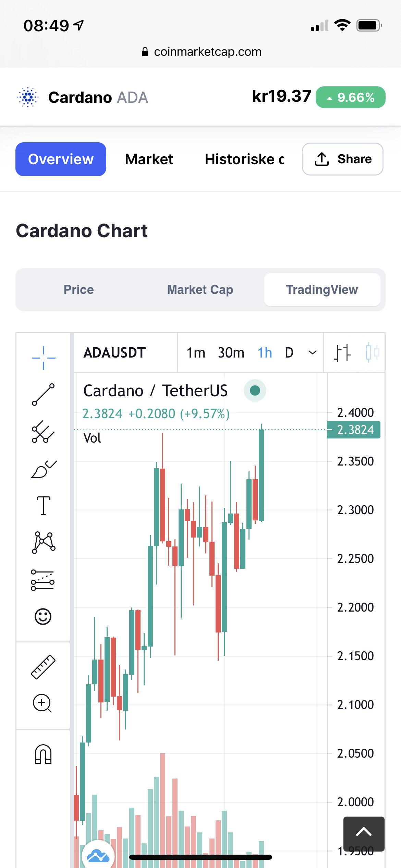Toggle the magnet snap mode

pos(43,754)
